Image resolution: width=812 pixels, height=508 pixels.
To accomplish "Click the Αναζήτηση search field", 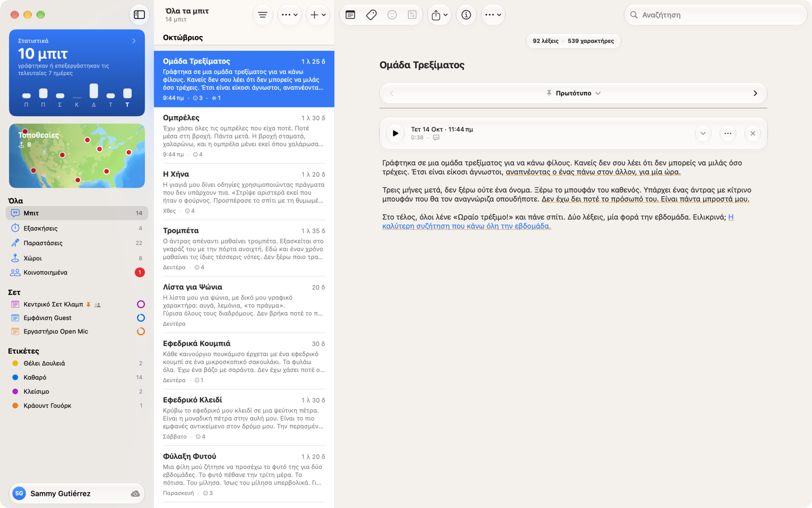I will click(715, 15).
